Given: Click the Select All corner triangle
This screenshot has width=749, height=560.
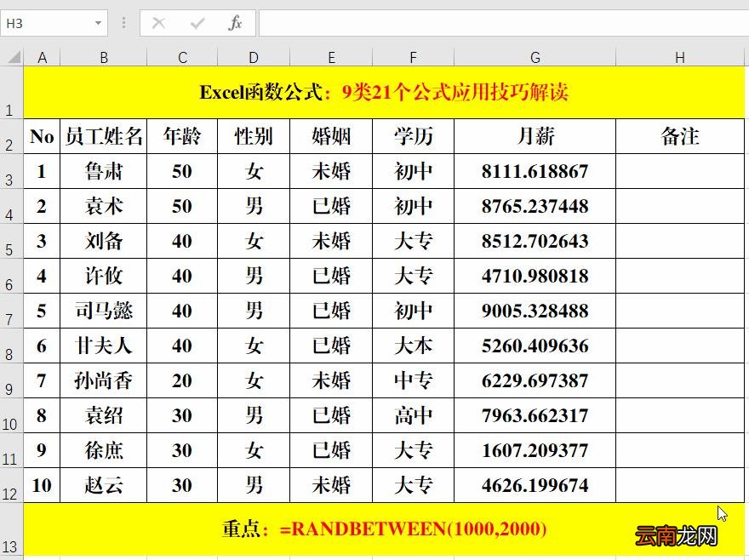Looking at the screenshot, I should (14, 57).
